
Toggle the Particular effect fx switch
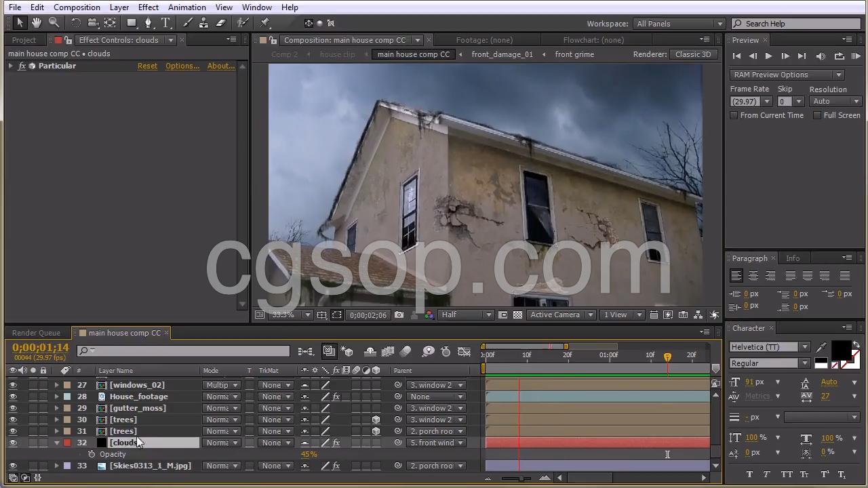(22, 66)
